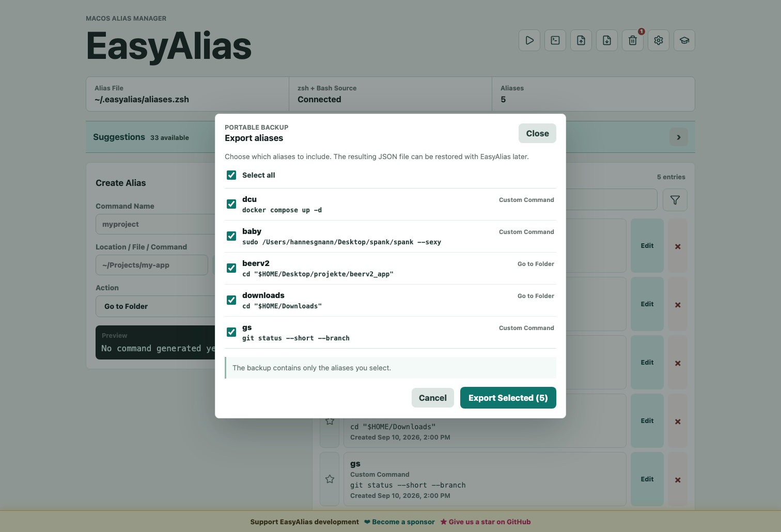Image resolution: width=781 pixels, height=532 pixels.
Task: Uncheck the baby alias checkbox
Action: (x=231, y=236)
